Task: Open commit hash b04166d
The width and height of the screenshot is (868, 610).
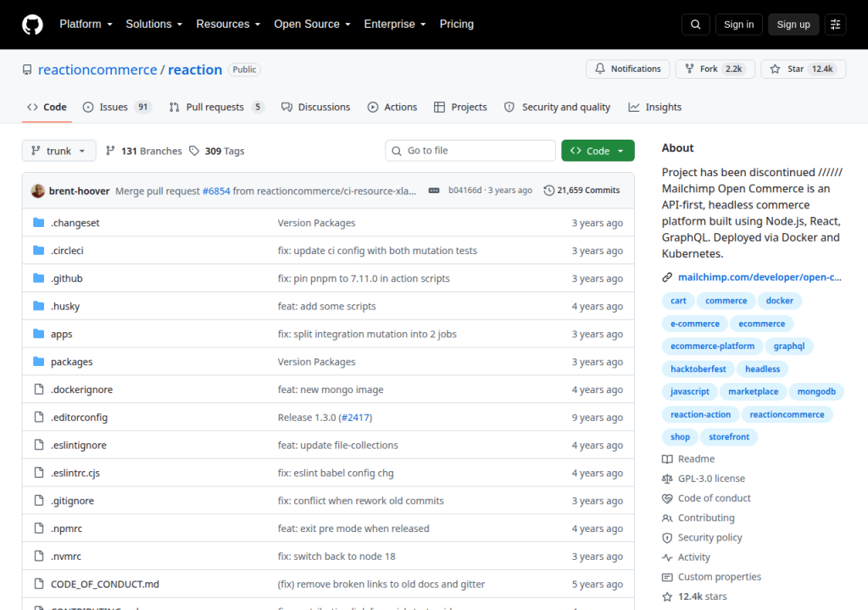Action: pyautogui.click(x=465, y=191)
